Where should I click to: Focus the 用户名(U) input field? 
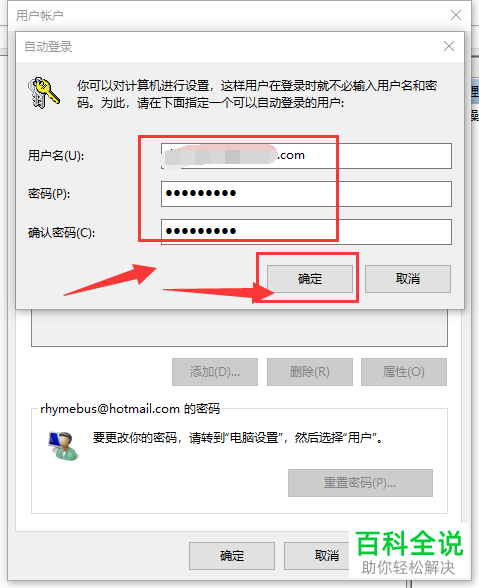(x=306, y=156)
